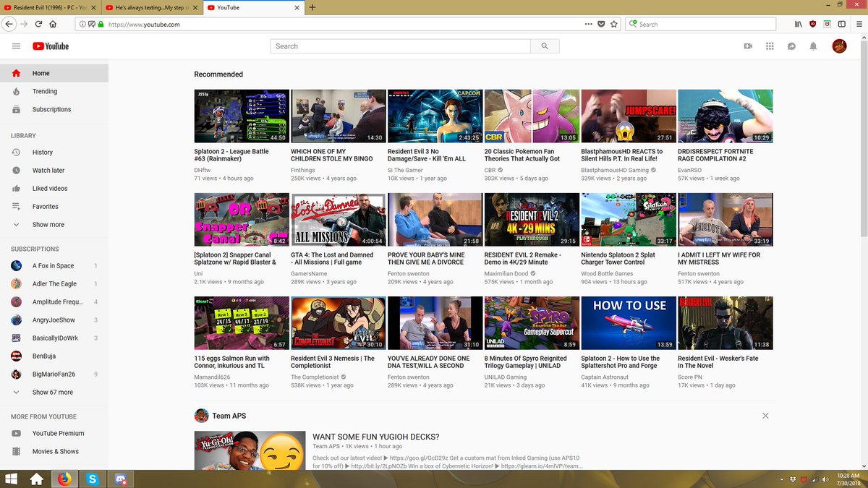The width and height of the screenshot is (868, 488).
Task: Open the Fenton swenton channel under PROVE YOUR BABY'S MINE
Action: pos(409,274)
